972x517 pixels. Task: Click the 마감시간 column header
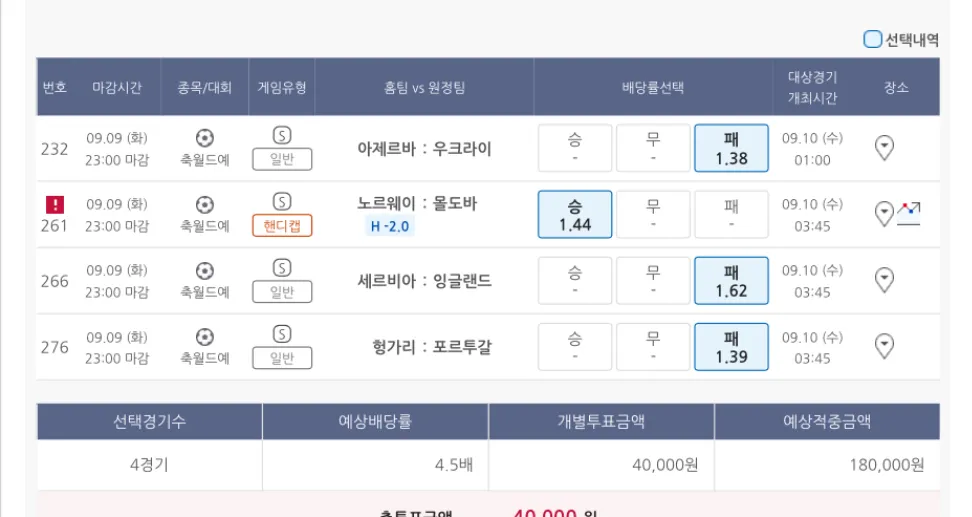117,87
